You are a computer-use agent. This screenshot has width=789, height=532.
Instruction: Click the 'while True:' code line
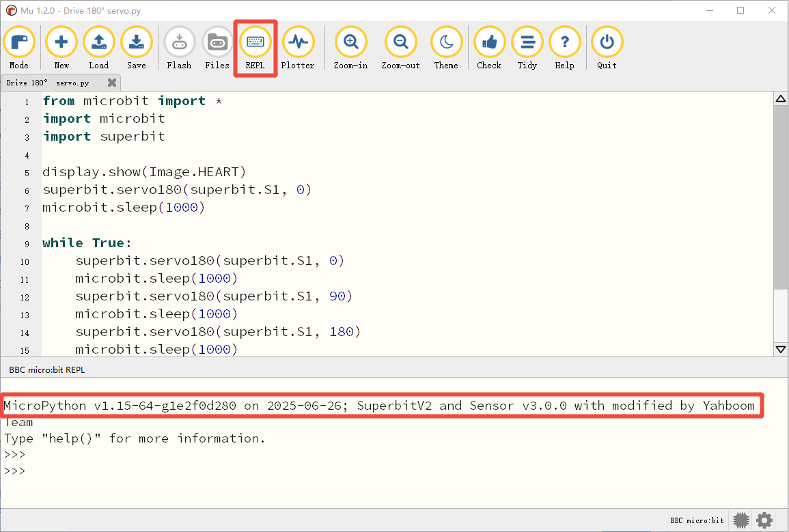coord(87,243)
